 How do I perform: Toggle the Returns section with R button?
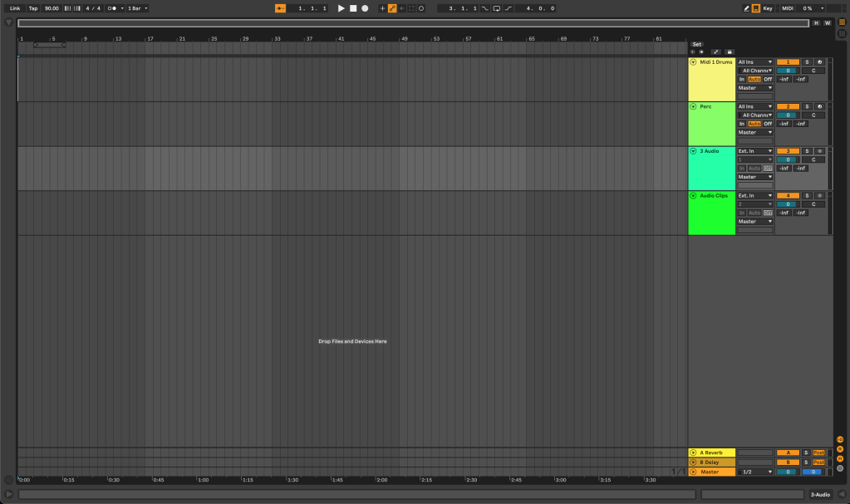840,449
